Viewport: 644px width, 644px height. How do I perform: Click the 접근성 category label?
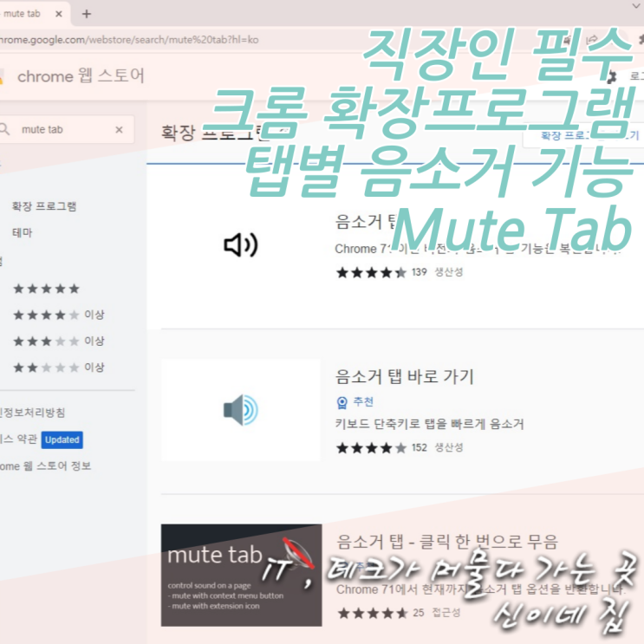(446, 613)
